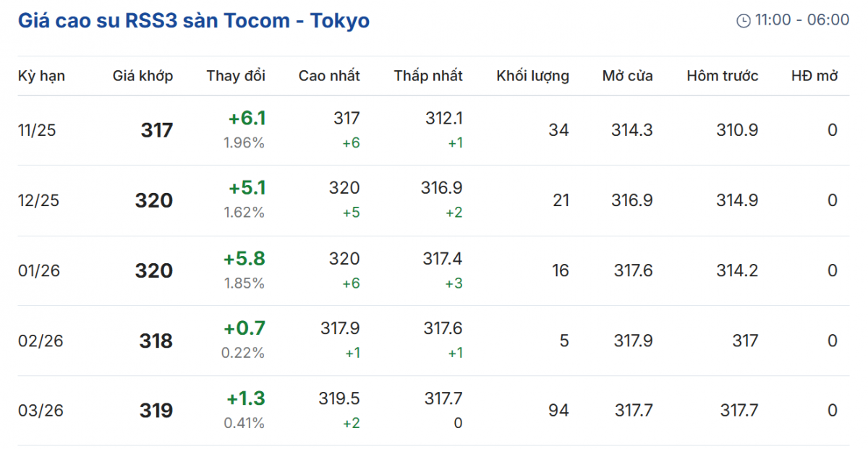Select the Thấp nhất column header
Screen dimensions: 868x449
(428, 76)
